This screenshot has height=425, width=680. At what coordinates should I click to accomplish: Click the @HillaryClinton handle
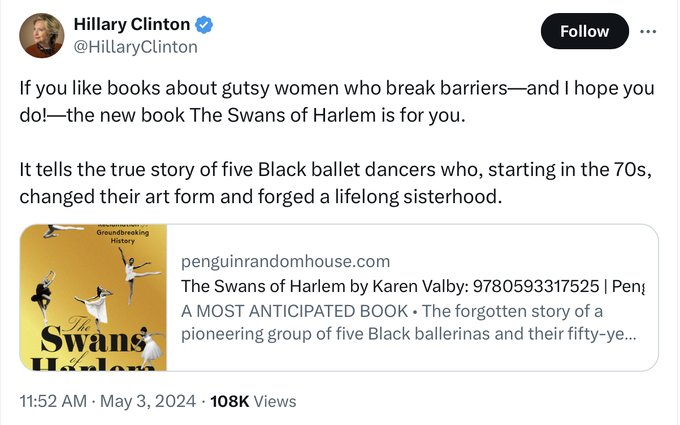tap(135, 46)
